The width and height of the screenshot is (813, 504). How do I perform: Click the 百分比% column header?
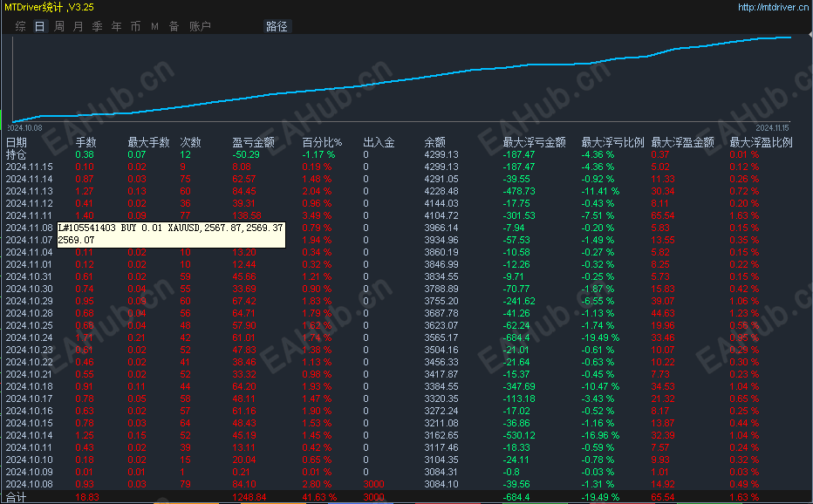[x=322, y=142]
